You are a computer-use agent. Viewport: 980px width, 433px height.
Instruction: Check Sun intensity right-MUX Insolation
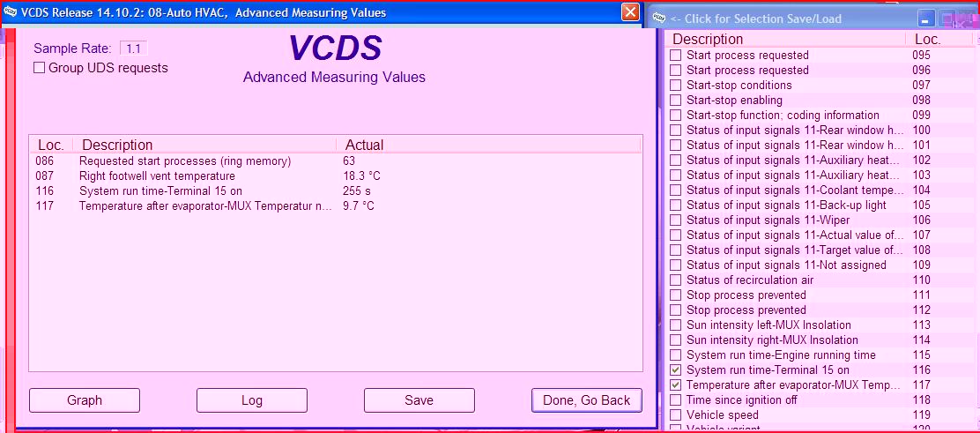click(676, 340)
